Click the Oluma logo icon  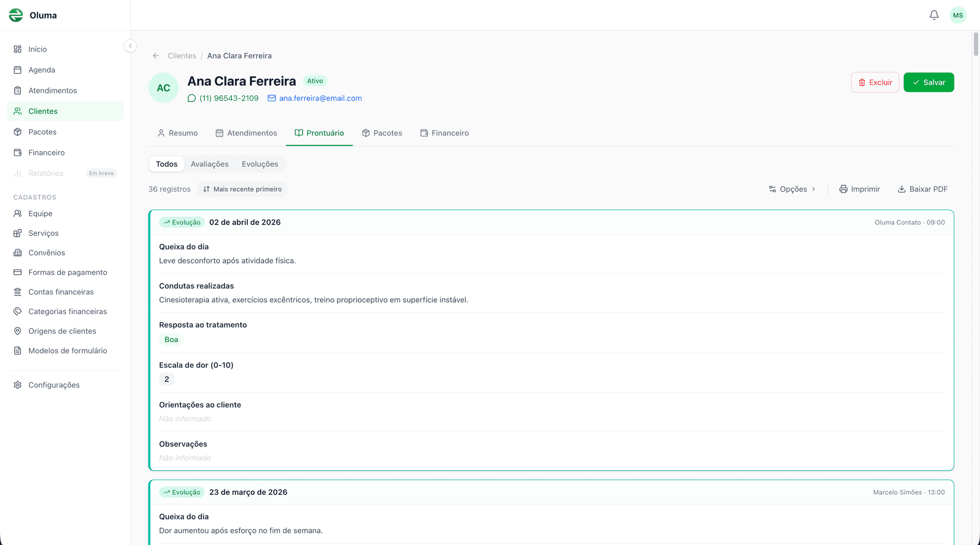click(x=16, y=15)
